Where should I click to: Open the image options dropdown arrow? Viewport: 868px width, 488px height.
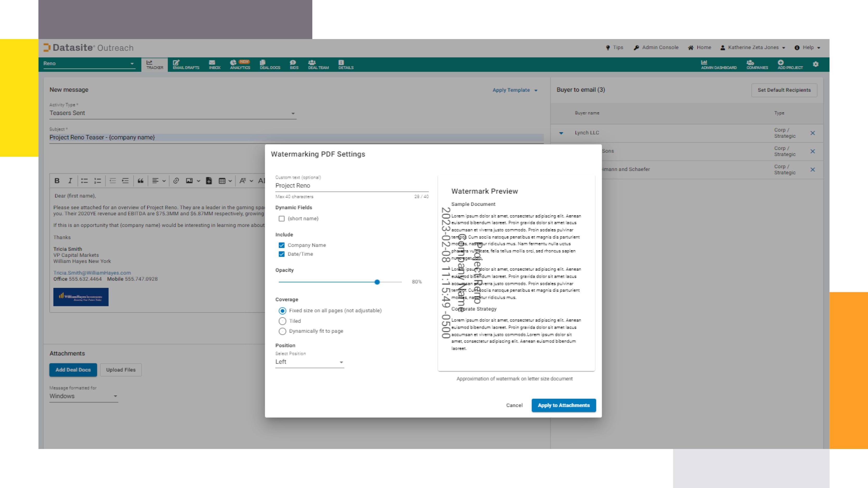pos(198,181)
